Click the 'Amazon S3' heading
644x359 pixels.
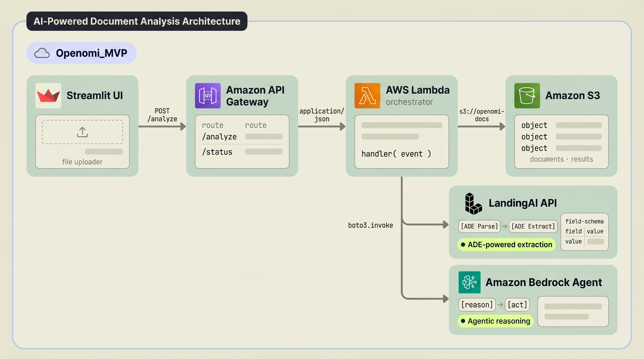[572, 95]
